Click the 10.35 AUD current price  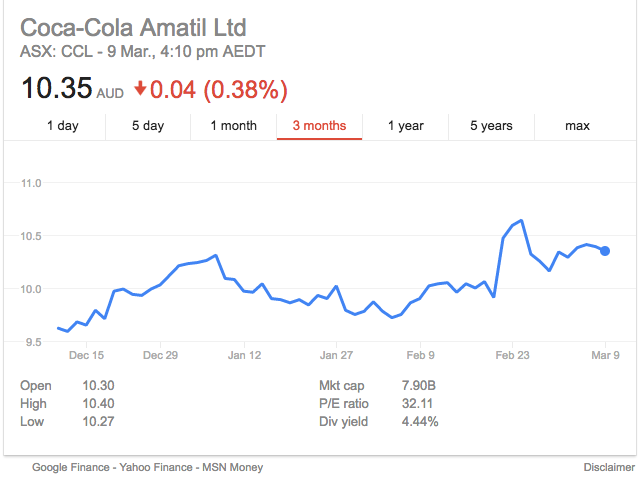pyautogui.click(x=72, y=88)
